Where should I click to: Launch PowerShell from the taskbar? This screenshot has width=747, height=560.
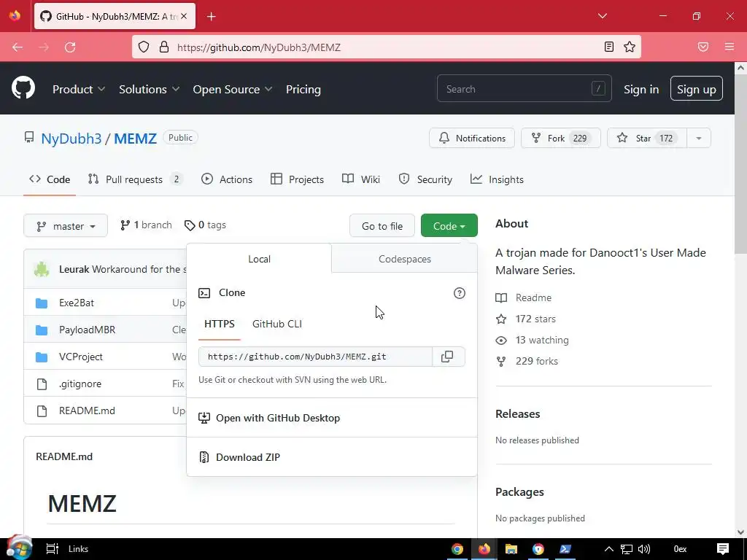pyautogui.click(x=565, y=549)
